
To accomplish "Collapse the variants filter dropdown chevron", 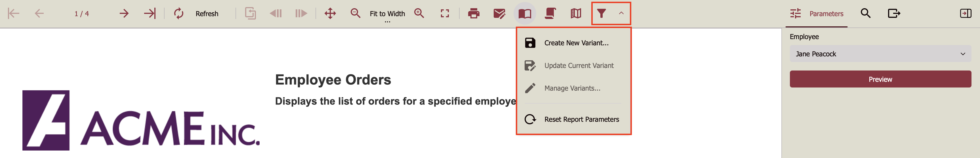I will (x=621, y=13).
